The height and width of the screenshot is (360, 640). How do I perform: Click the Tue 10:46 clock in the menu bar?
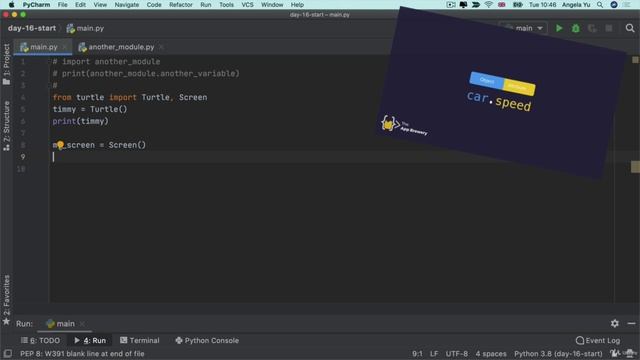click(542, 5)
